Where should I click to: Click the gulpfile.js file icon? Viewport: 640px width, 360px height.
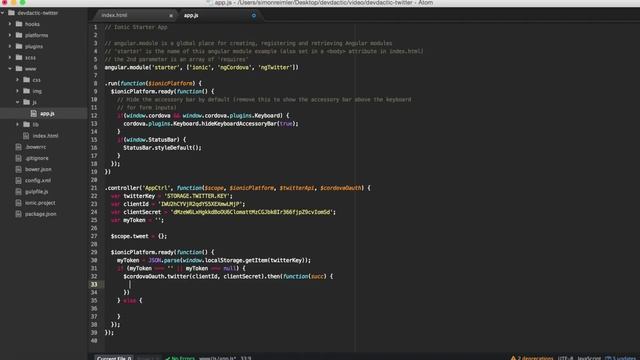pos(18,191)
